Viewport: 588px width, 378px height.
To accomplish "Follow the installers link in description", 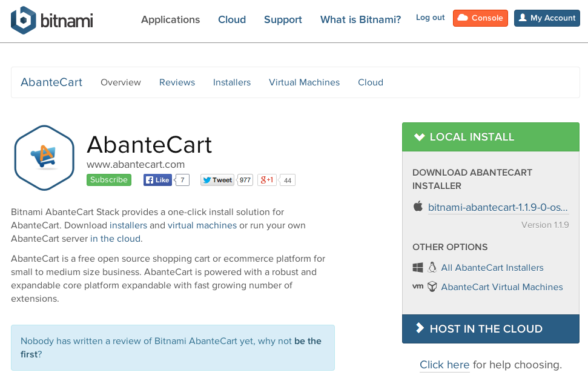I will click(128, 225).
